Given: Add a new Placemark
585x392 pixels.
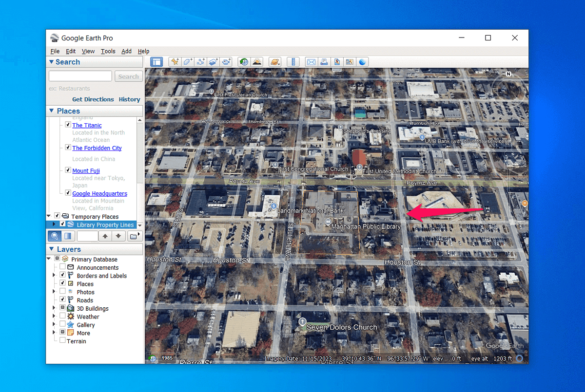Looking at the screenshot, I should coord(174,62).
